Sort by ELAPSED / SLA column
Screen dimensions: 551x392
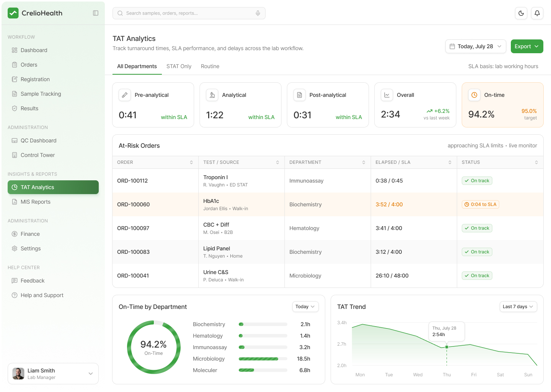(x=450, y=162)
